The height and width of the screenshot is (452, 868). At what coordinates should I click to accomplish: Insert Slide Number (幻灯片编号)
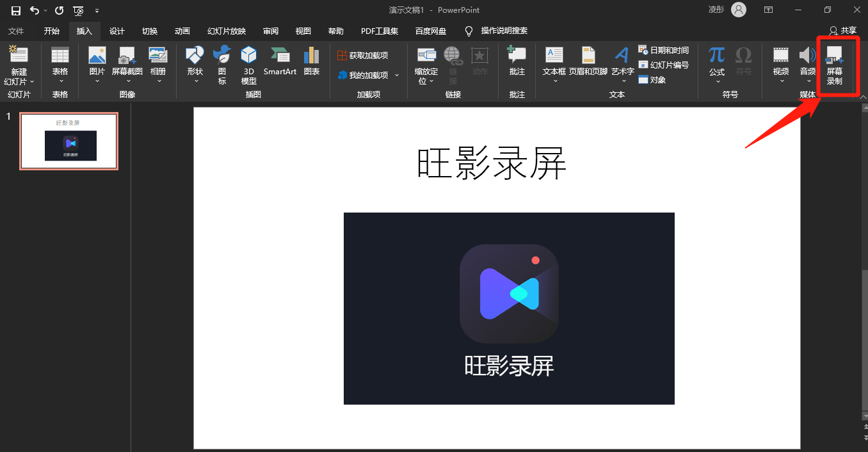[x=664, y=65]
